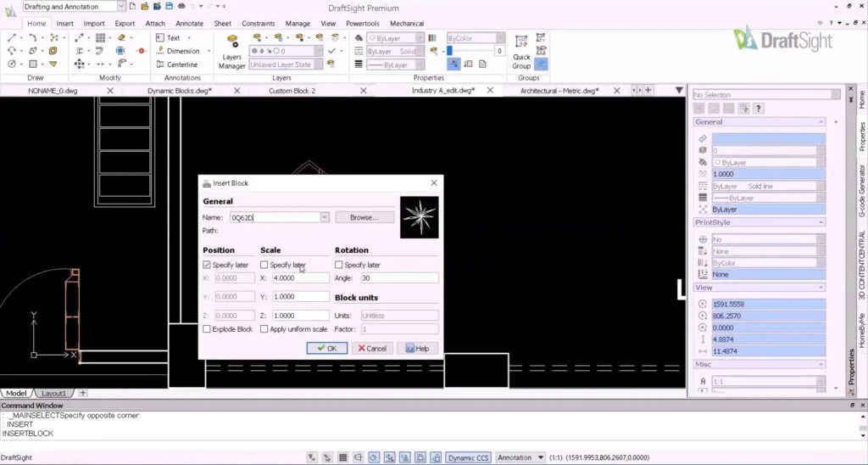Click the Dimension annotation tool

tap(177, 51)
